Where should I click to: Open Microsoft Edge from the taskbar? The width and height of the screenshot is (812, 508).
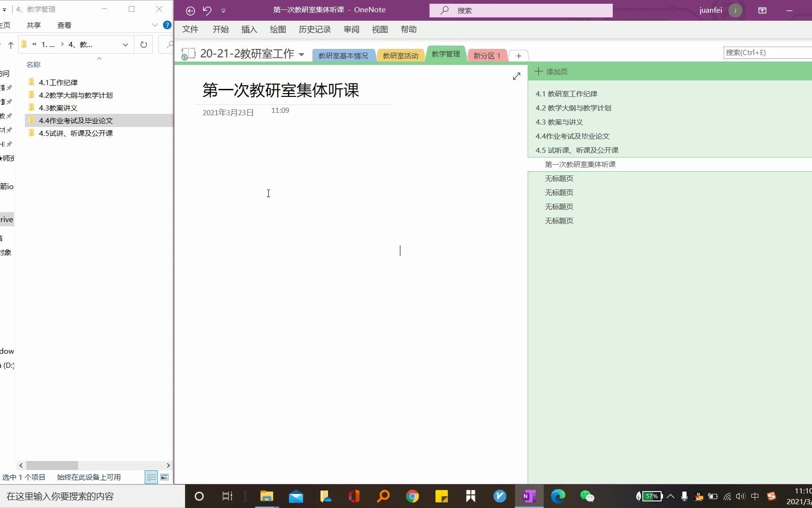[x=557, y=496]
